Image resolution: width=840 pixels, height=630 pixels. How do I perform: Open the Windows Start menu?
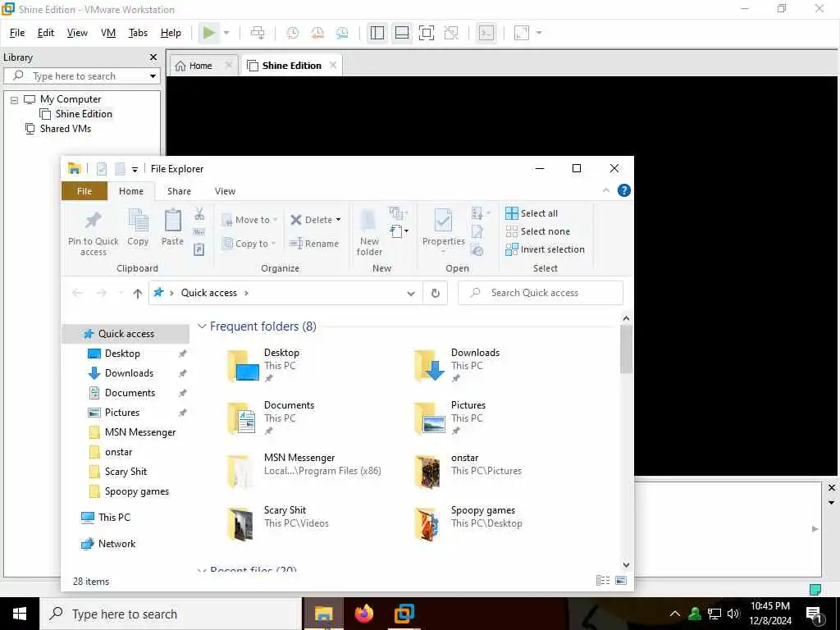point(20,614)
